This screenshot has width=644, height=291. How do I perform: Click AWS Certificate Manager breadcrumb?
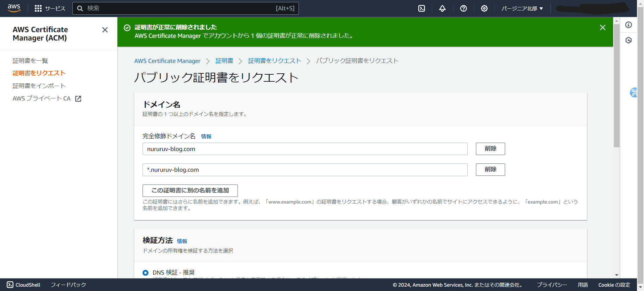click(167, 61)
